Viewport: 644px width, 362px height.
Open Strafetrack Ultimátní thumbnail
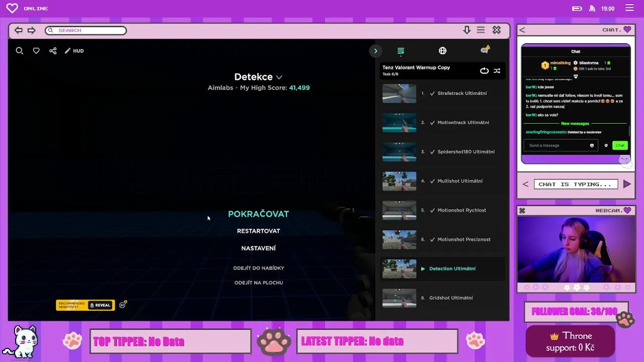tap(399, 94)
